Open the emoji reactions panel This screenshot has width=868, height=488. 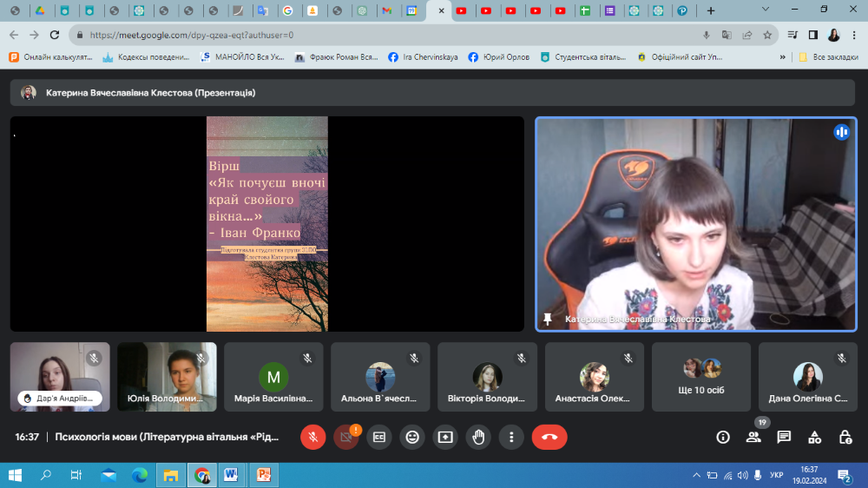point(412,437)
